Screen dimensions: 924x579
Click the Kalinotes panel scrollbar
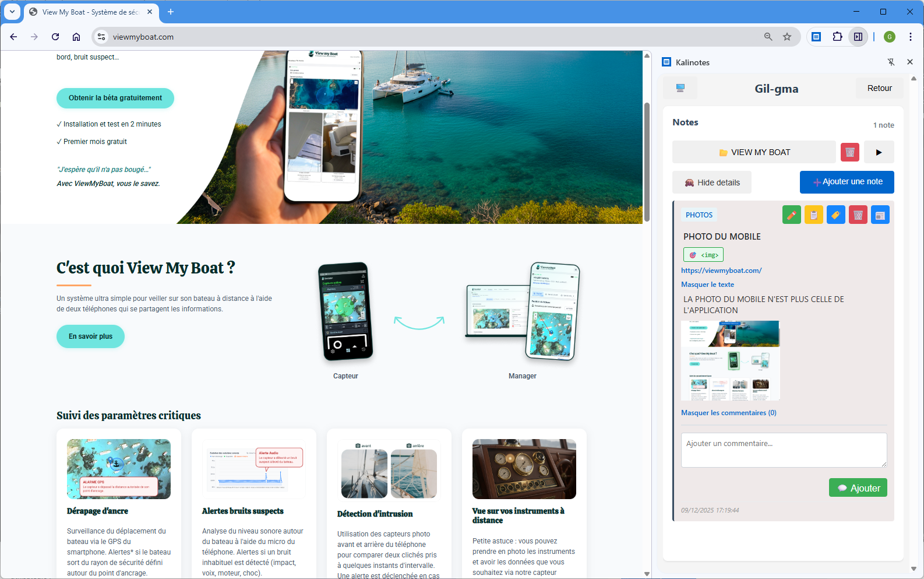point(914,324)
